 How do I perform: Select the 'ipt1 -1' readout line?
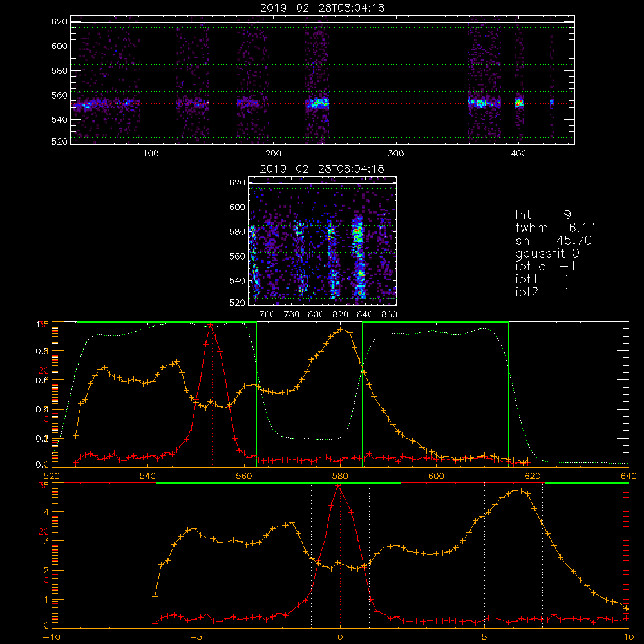[542, 279]
